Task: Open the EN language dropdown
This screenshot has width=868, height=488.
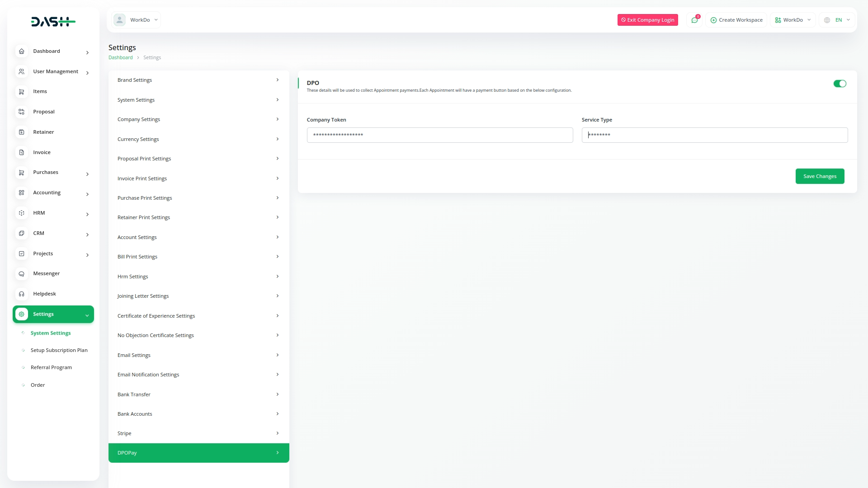Action: coord(838,20)
